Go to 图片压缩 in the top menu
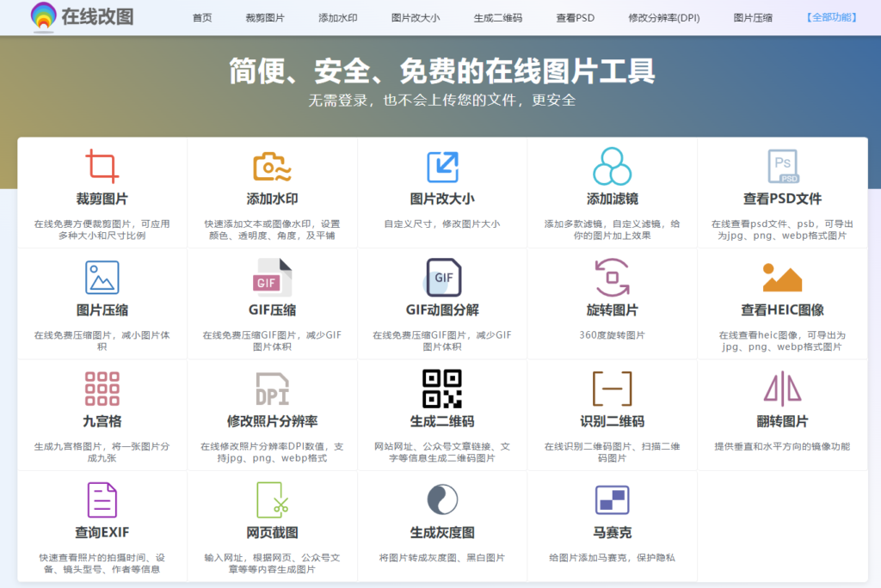The width and height of the screenshot is (881, 588). pyautogui.click(x=753, y=17)
